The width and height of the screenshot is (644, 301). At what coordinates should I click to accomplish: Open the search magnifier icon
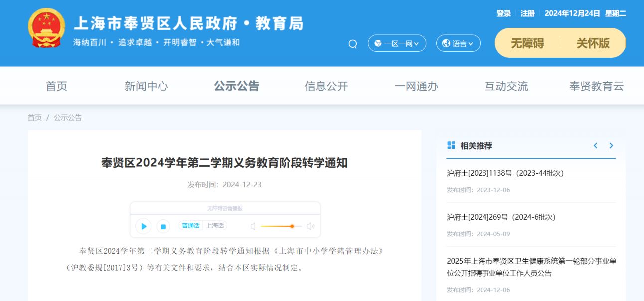pyautogui.click(x=353, y=44)
